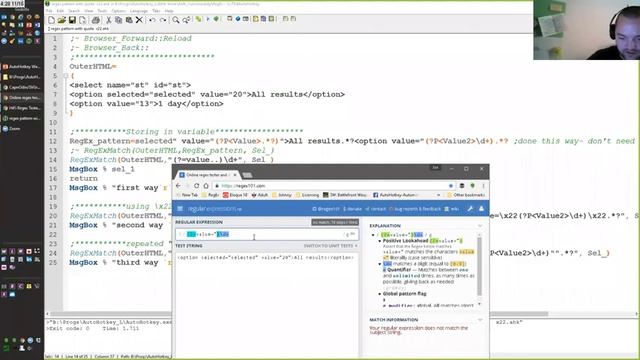Click the Copy icon in editor toolbar
The height and width of the screenshot is (360, 640).
pos(118,20)
